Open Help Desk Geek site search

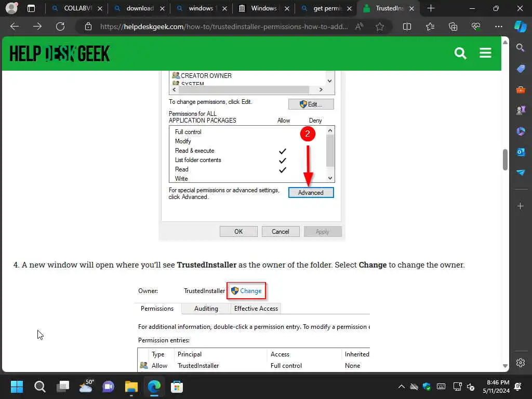[460, 54]
